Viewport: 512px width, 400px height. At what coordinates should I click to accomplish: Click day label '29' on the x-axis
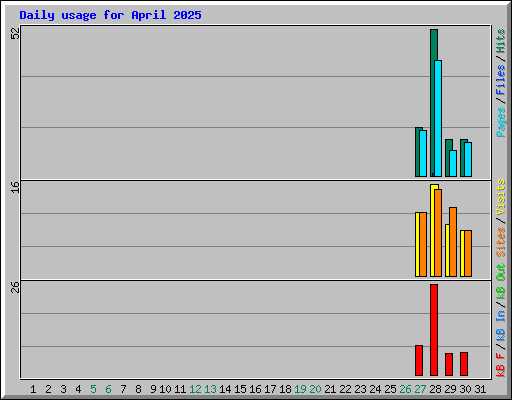[450, 389]
